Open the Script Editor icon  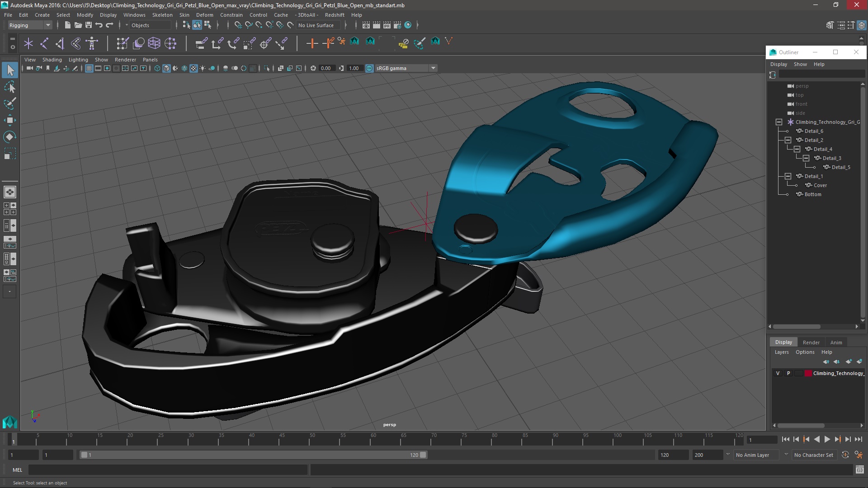(x=859, y=470)
